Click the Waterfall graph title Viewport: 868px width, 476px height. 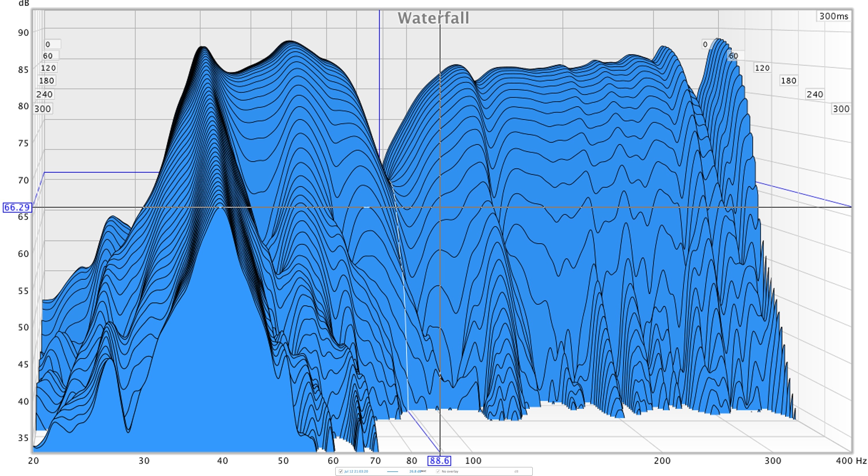coord(433,18)
